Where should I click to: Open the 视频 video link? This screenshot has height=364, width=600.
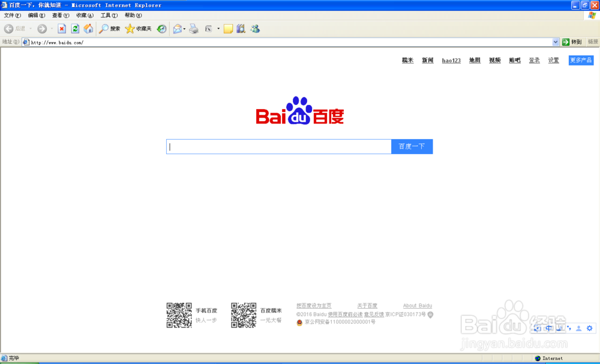pyautogui.click(x=494, y=61)
